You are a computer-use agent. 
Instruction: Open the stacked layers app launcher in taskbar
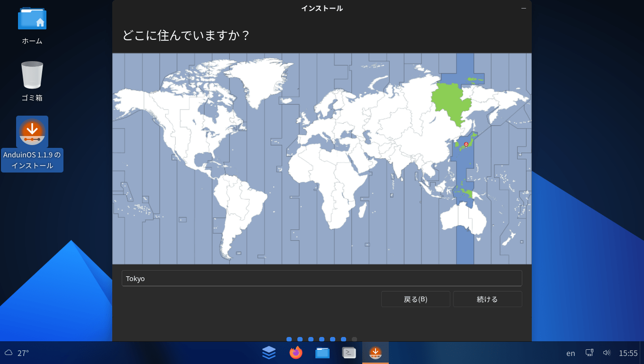pos(269,353)
